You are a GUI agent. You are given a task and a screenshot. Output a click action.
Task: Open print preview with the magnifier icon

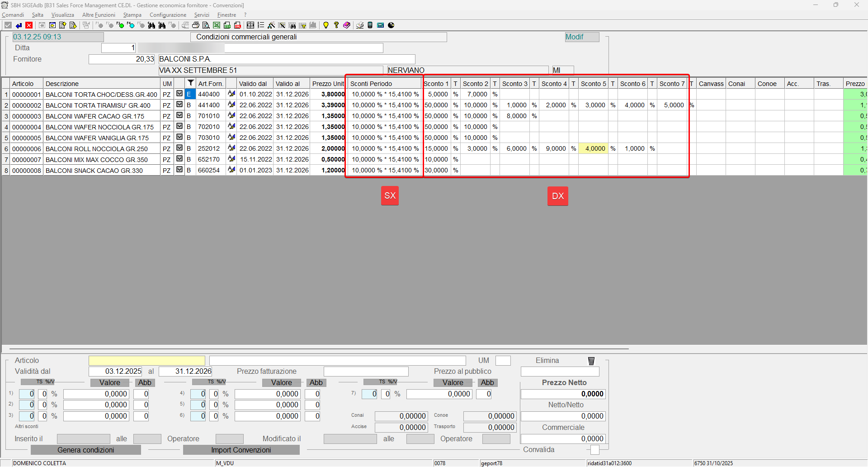coord(206,25)
